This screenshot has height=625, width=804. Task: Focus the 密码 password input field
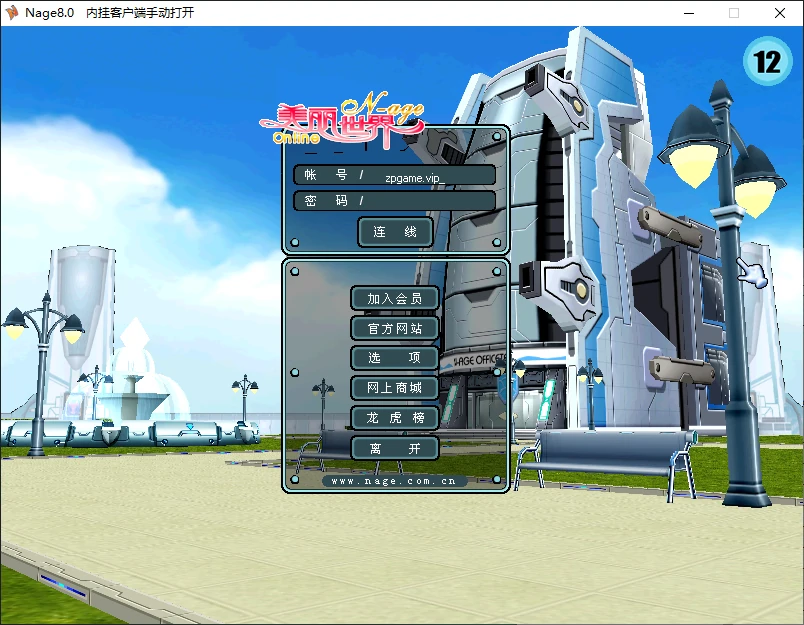click(x=395, y=200)
